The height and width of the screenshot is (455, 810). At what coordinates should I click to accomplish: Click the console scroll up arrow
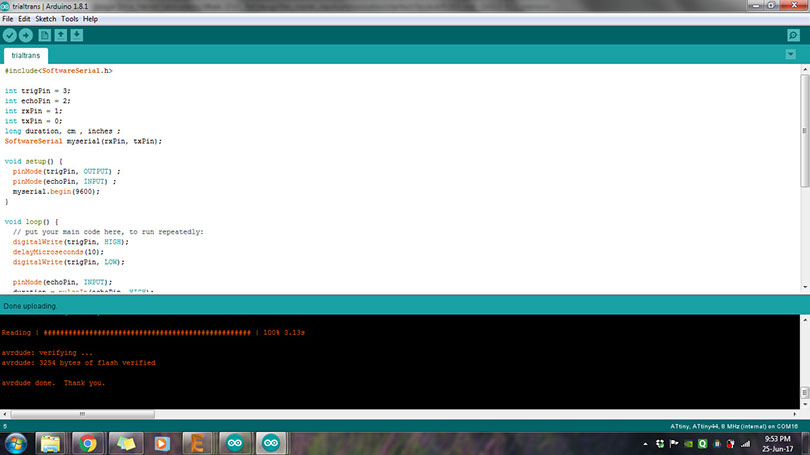point(805,320)
